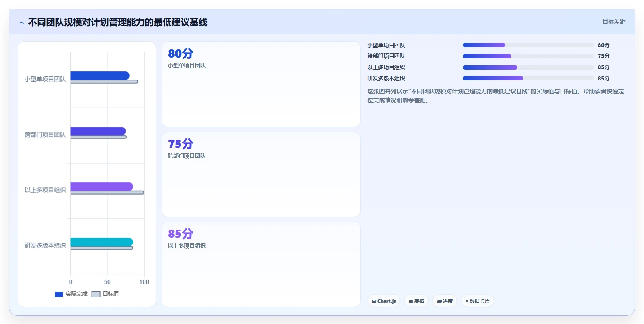Click the 小型单项目团队 progress bar
The width and height of the screenshot is (644, 324).
click(528, 45)
